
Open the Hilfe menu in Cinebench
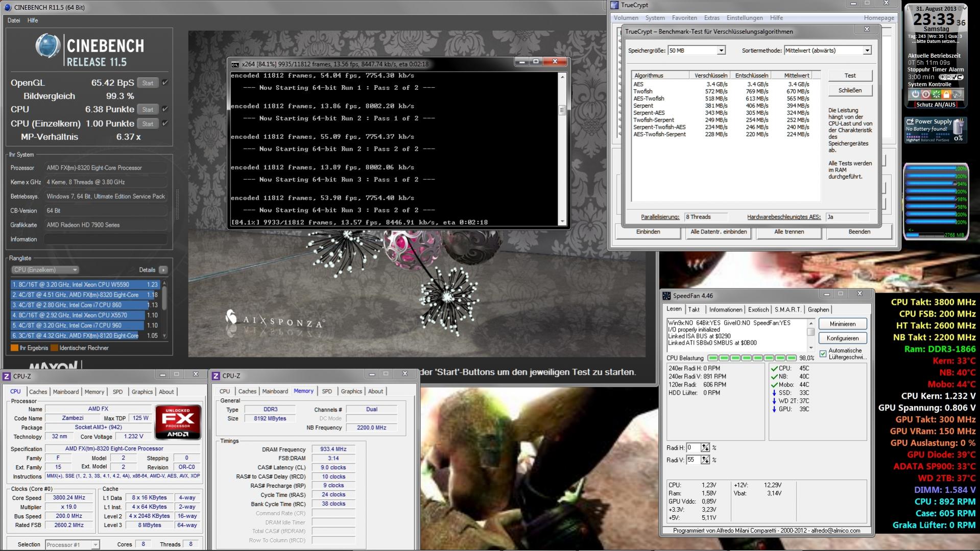tap(33, 20)
